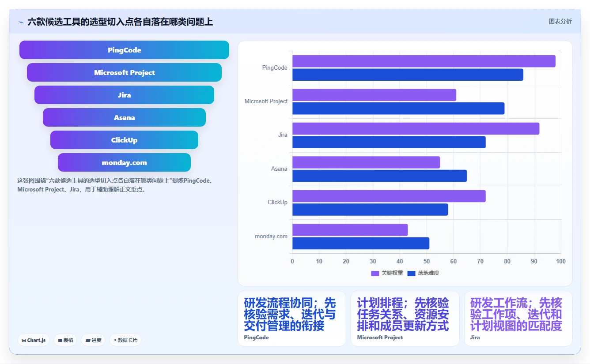Click the purple 关键权重 legend swatch

pos(375,273)
